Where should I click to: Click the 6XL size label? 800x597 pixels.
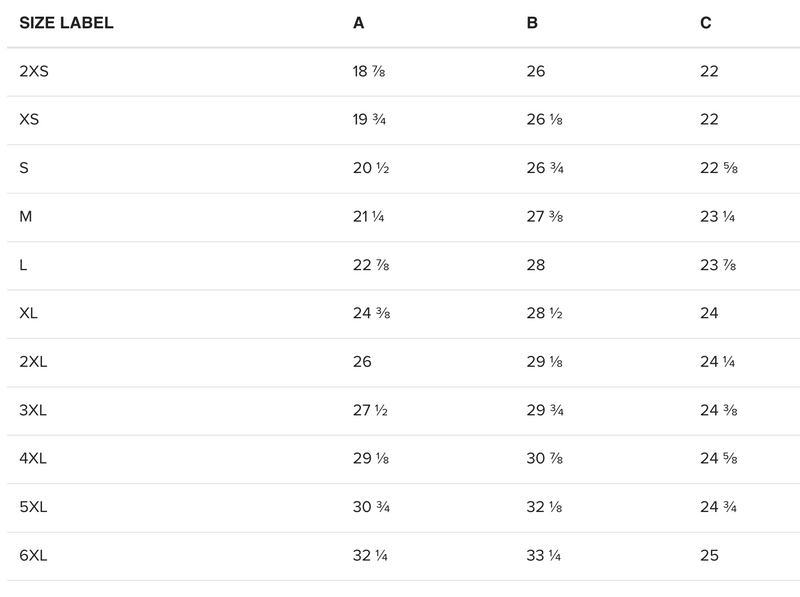point(34,556)
